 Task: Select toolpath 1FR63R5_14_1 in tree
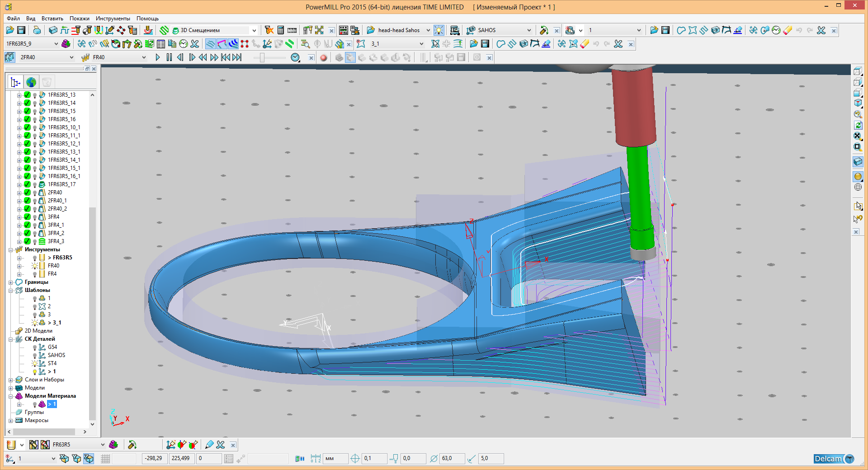64,160
